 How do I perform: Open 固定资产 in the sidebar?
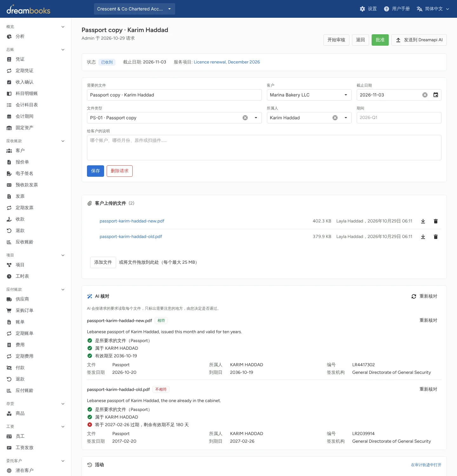pyautogui.click(x=36, y=128)
